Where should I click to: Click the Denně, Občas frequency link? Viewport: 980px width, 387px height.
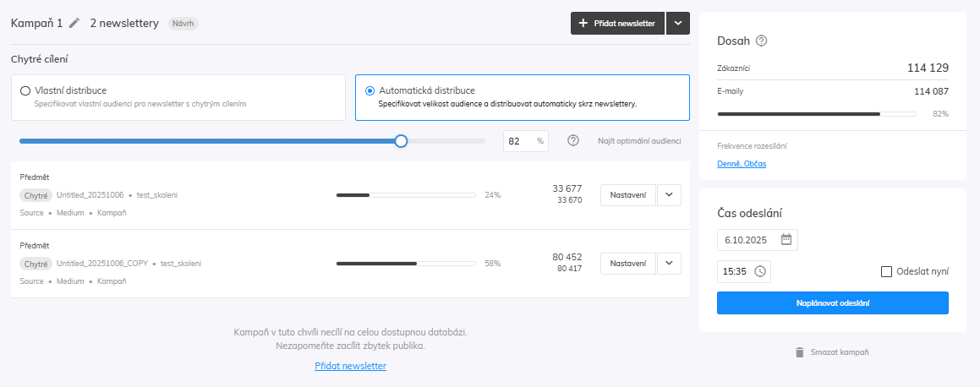pos(742,163)
